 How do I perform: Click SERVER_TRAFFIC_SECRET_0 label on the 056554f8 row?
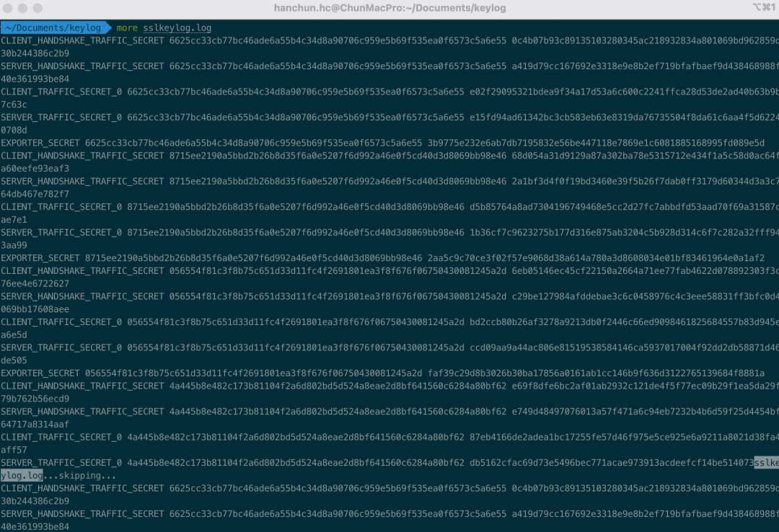pyautogui.click(x=61, y=347)
